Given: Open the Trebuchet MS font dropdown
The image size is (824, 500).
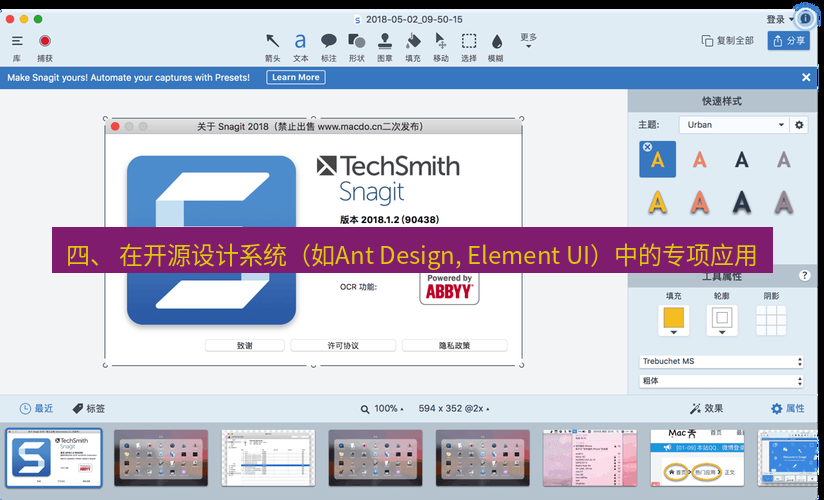Looking at the screenshot, I should (722, 361).
